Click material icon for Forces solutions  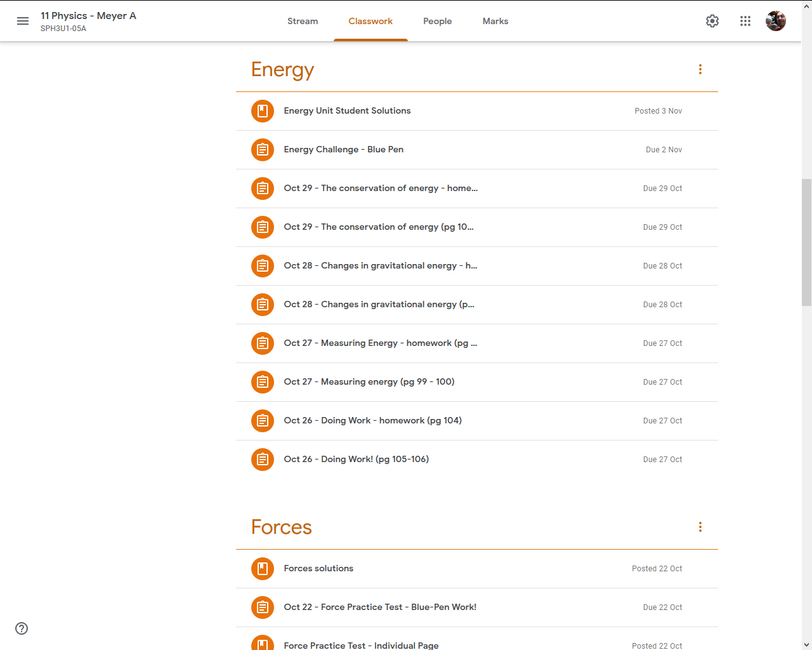coord(263,569)
